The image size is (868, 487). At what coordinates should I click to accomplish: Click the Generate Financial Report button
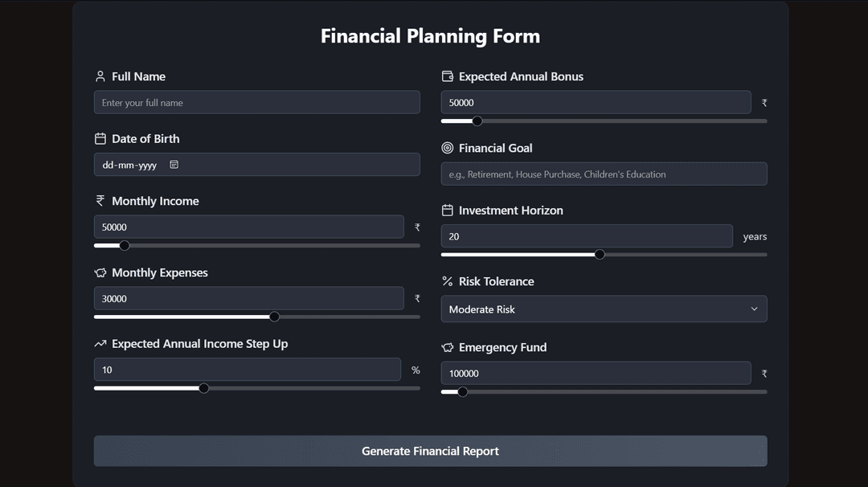[430, 451]
